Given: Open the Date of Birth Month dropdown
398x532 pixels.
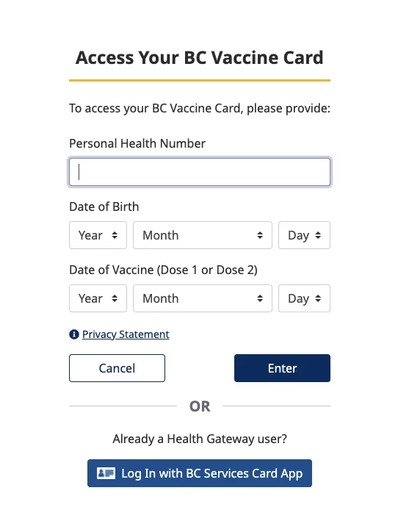Looking at the screenshot, I should 203,235.
